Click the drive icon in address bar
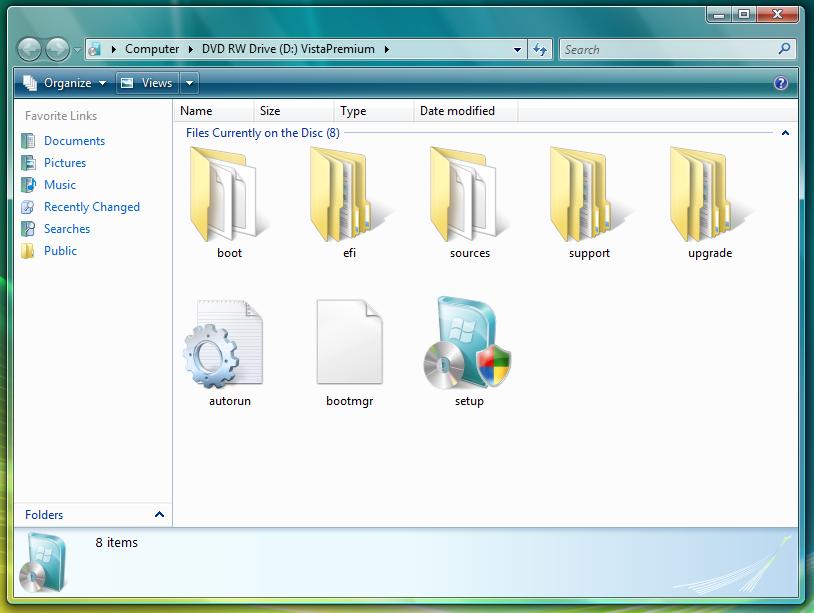Image resolution: width=814 pixels, height=613 pixels. pos(94,49)
